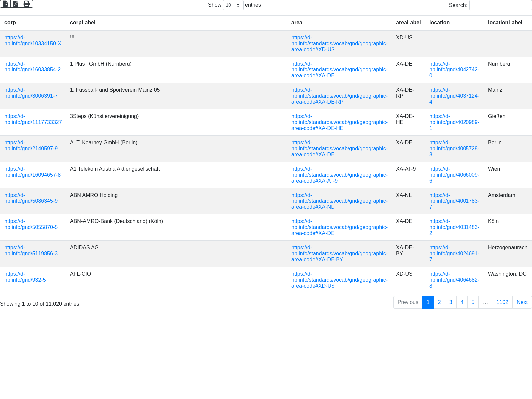Export the table as CSV
The height and width of the screenshot is (399, 532).
5,4
